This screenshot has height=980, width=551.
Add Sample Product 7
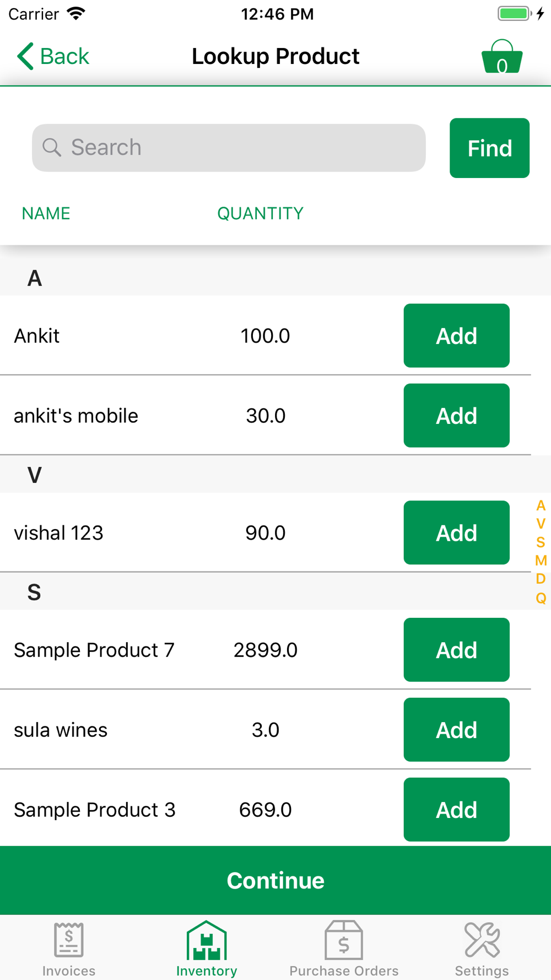click(x=456, y=650)
